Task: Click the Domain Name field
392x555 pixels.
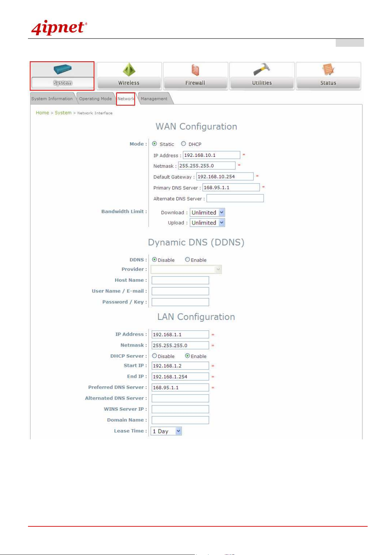Action: 180,420
